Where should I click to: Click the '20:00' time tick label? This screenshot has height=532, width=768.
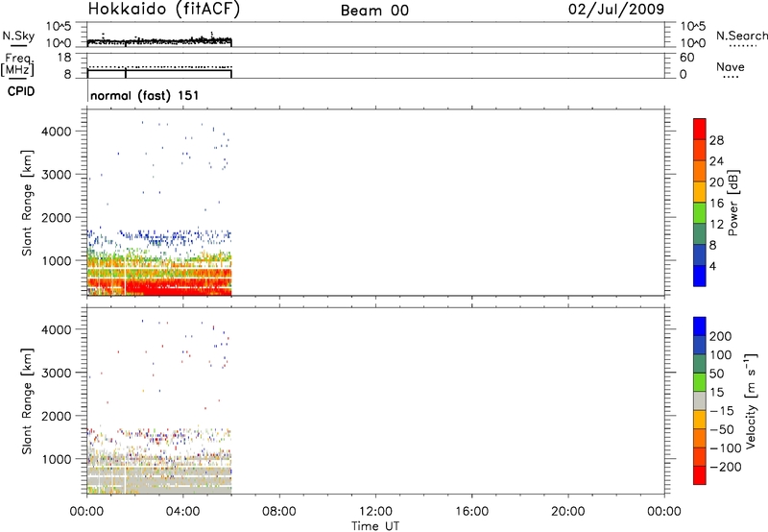pos(568,512)
